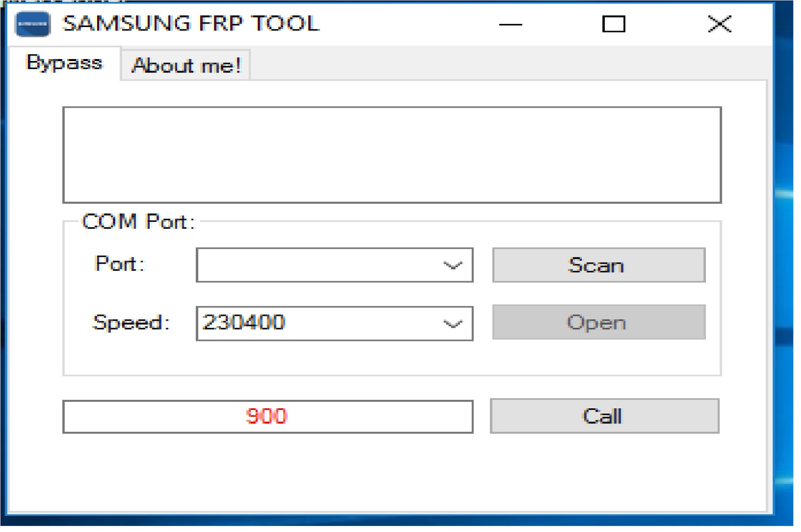Click the Call button
The height and width of the screenshot is (532, 801).
(x=604, y=416)
